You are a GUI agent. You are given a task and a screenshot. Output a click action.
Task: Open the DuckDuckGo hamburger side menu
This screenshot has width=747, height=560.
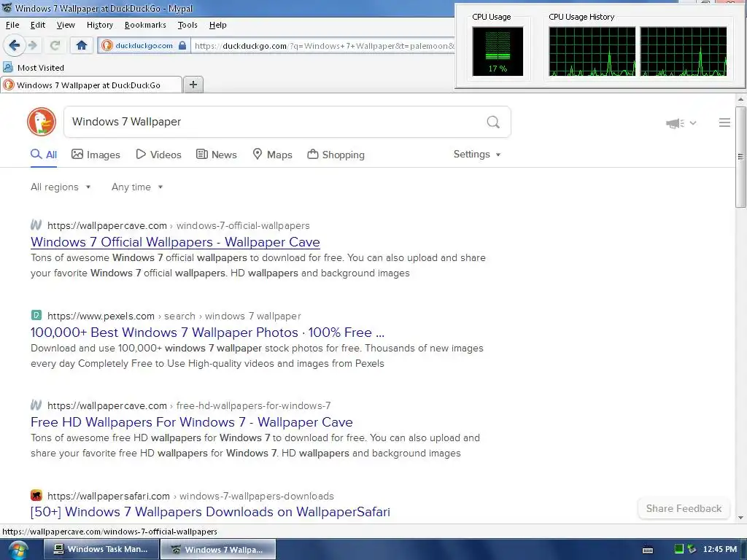[x=724, y=122]
